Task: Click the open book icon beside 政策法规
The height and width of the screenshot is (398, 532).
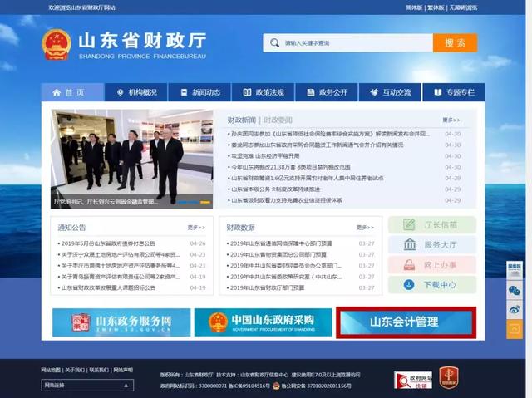Action: [x=247, y=92]
